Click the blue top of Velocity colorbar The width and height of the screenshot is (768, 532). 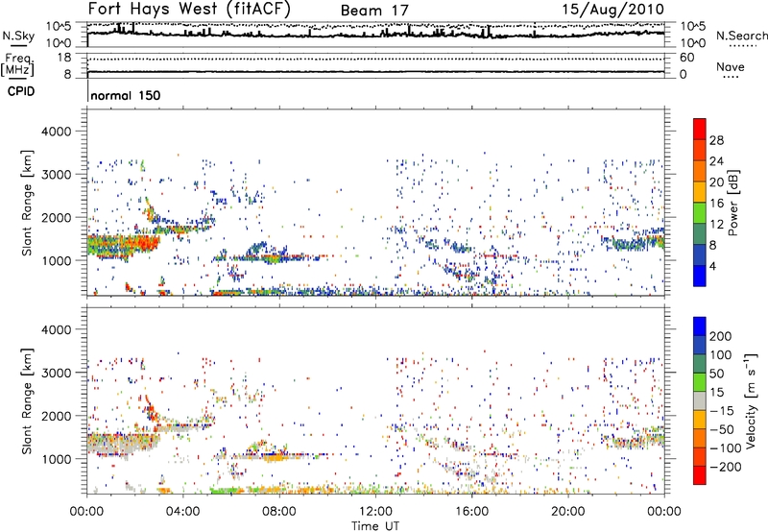[x=700, y=326]
